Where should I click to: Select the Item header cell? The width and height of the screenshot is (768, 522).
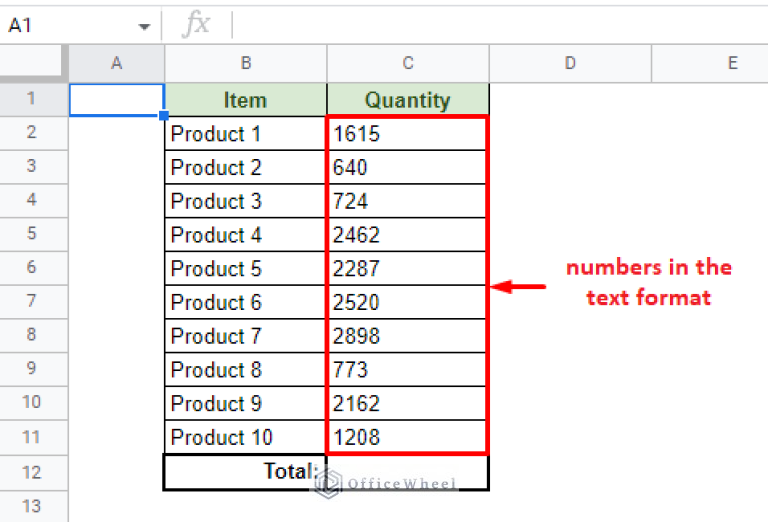click(245, 100)
